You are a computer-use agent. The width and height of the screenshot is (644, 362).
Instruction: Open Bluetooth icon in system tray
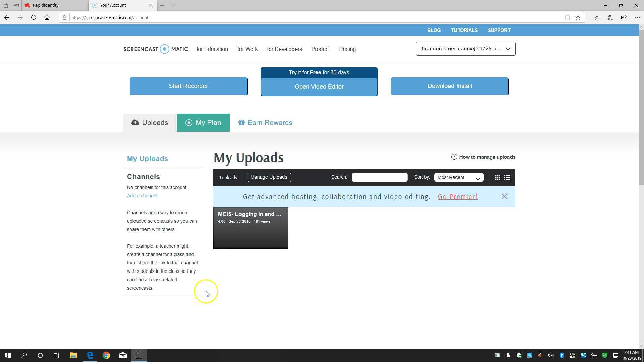561,355
